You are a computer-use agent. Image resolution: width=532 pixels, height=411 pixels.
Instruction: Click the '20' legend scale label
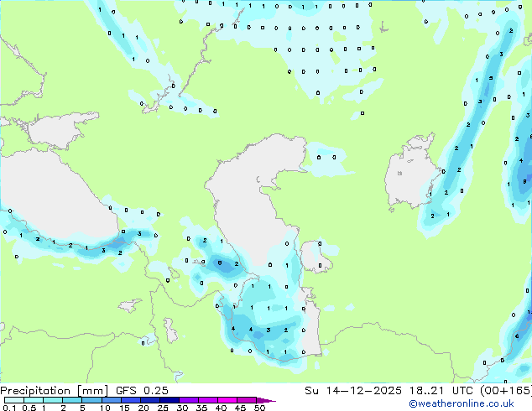tap(143, 408)
